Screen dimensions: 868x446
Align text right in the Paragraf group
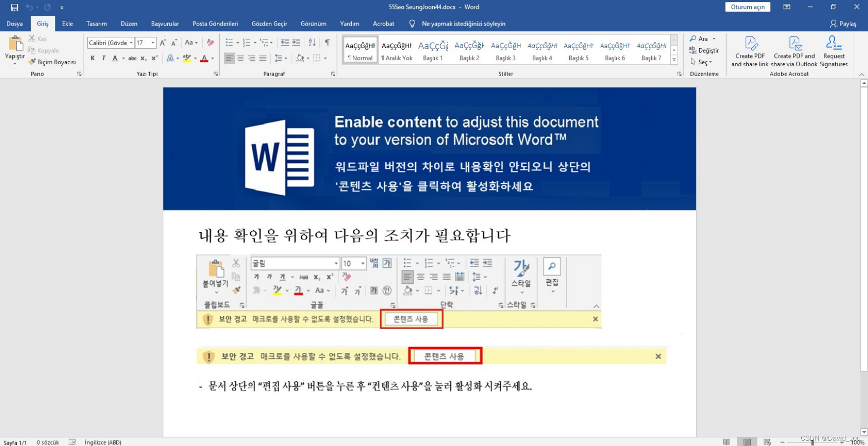click(252, 58)
